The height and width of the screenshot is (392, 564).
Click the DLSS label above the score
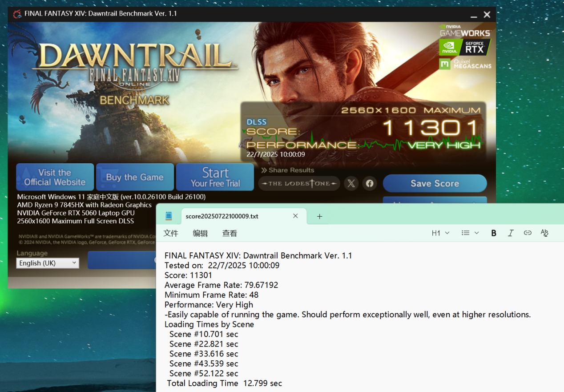(257, 122)
